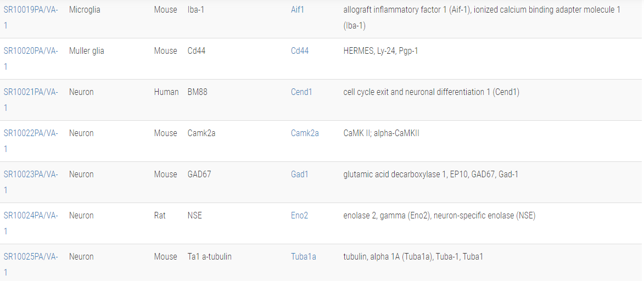Click the Muller glia cell type text
This screenshot has height=281, width=644.
87,51
